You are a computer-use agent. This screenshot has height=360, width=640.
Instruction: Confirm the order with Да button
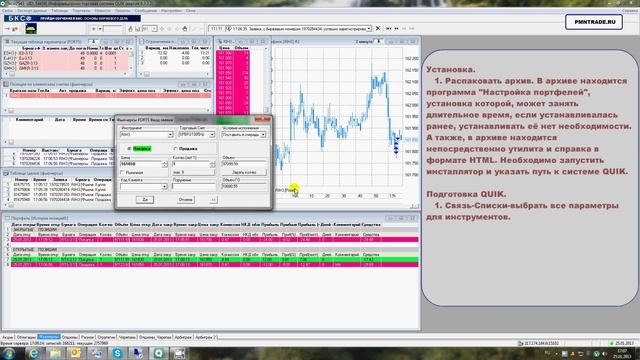tap(145, 200)
